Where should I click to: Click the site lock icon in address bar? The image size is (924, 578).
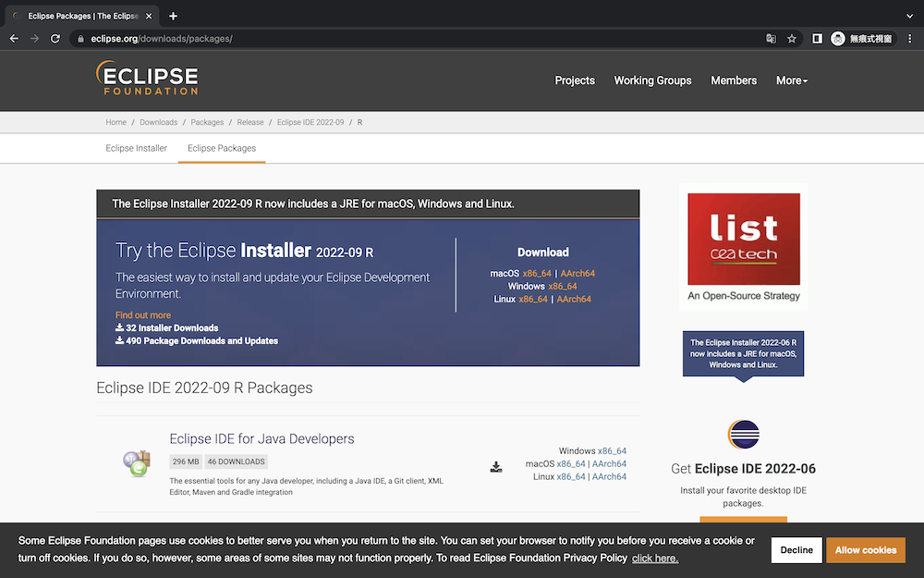(80, 39)
